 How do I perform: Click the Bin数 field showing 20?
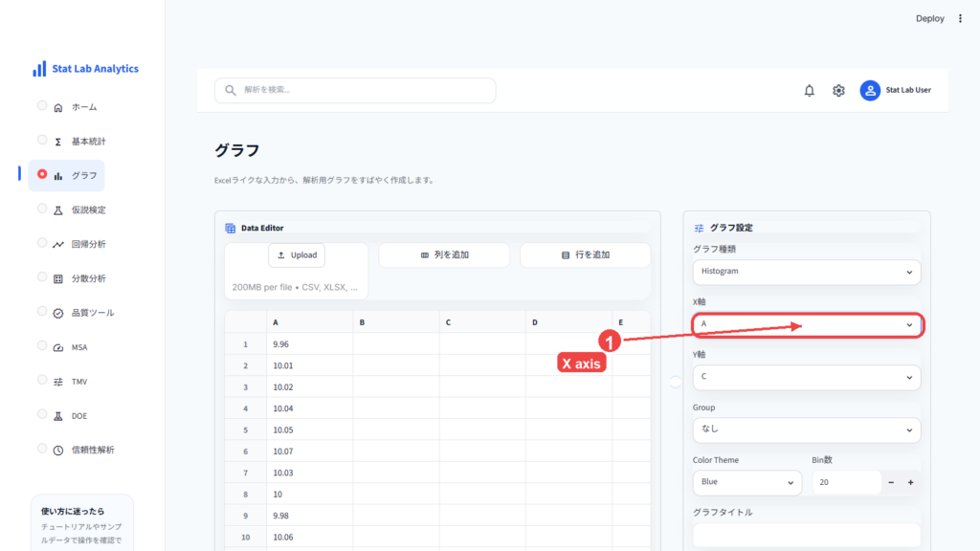(846, 482)
